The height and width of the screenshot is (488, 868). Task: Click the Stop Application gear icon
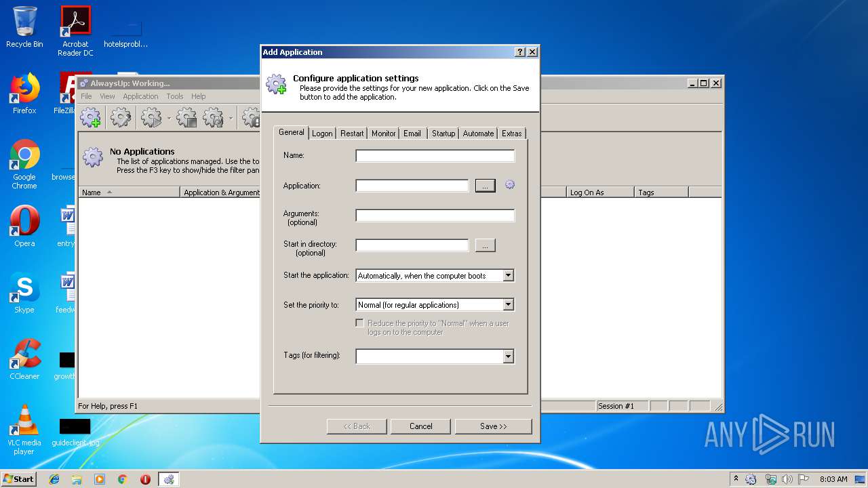(x=186, y=118)
